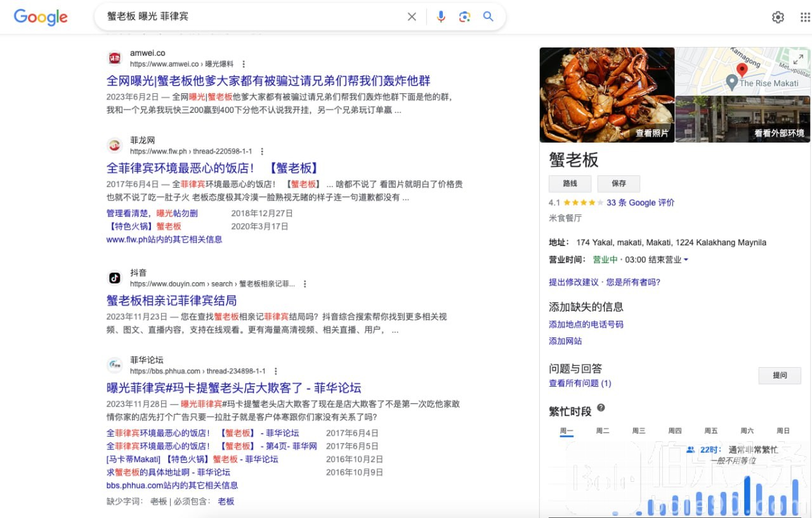812x518 pixels.
Task: Select the 周四 busy hours tab
Action: [x=675, y=431]
